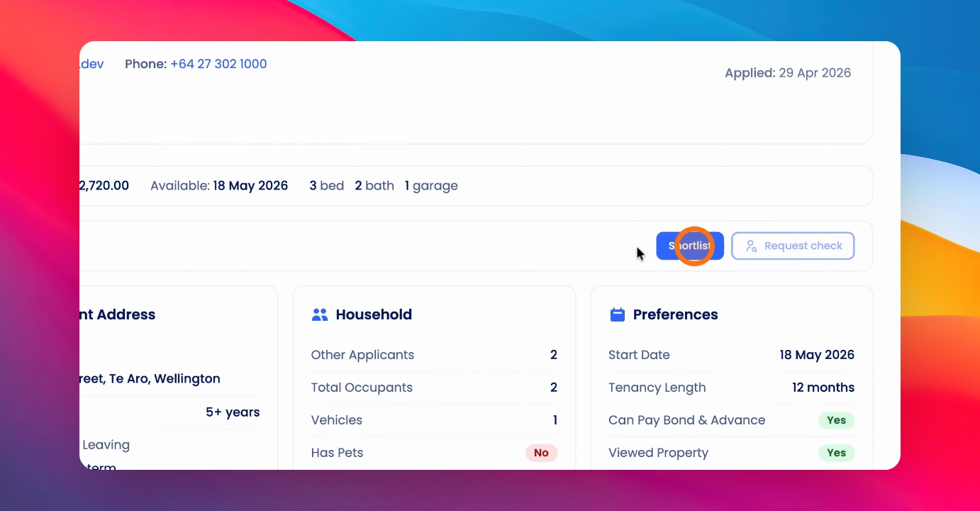Click the Yes badge for Viewed Property
The width and height of the screenshot is (980, 511).
836,453
